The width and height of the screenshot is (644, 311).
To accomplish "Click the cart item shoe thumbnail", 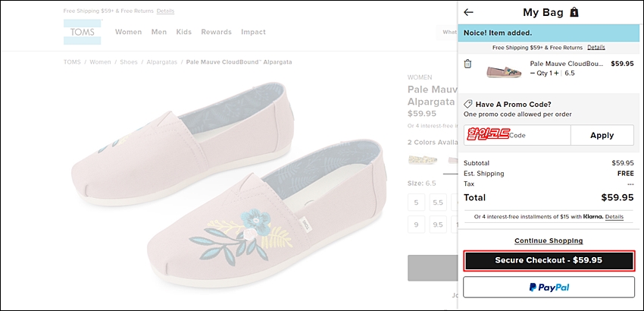I will click(504, 71).
